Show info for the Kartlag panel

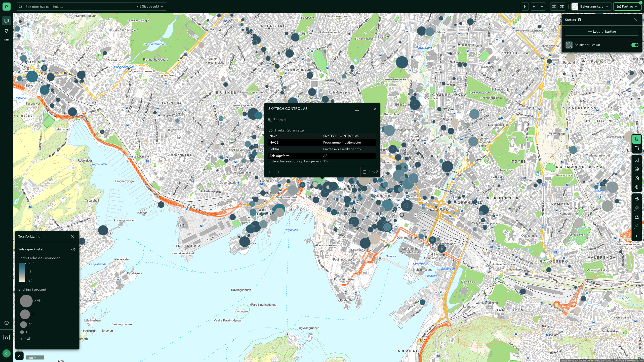580,20
